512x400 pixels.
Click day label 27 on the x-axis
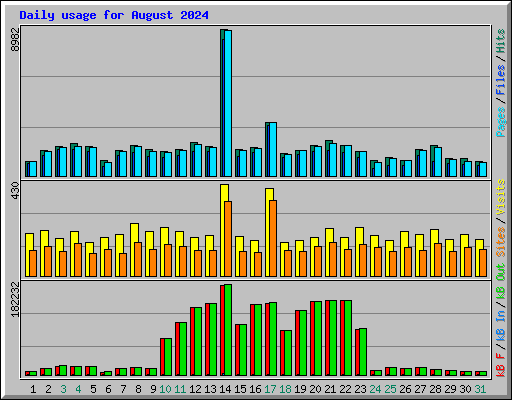point(420,389)
